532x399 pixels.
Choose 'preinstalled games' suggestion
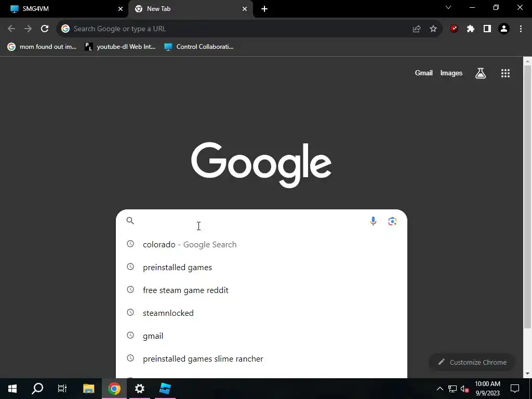click(261, 268)
